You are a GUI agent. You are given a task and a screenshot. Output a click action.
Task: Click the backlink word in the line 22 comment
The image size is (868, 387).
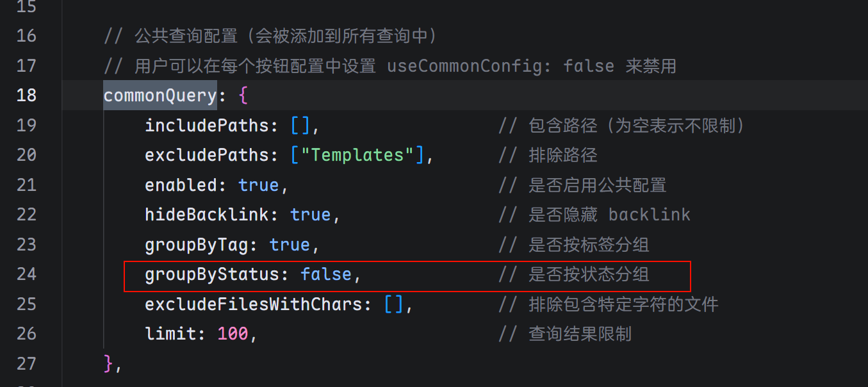click(x=649, y=215)
